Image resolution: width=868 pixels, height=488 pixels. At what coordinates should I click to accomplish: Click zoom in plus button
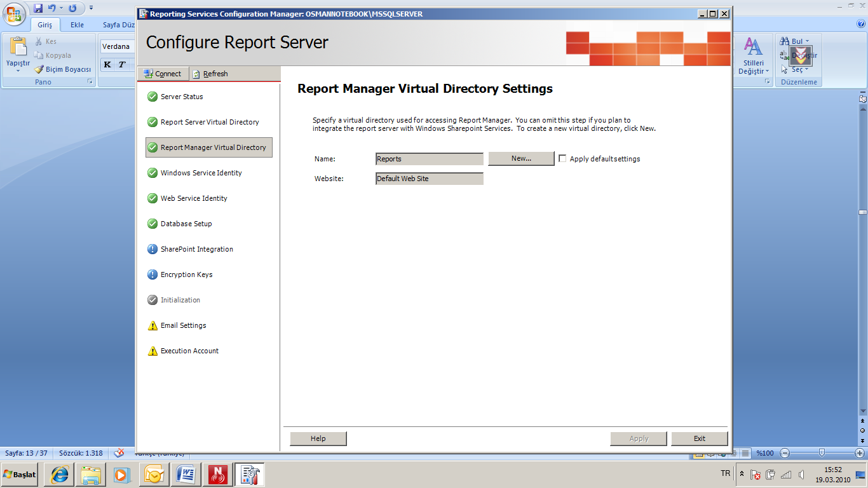(x=859, y=453)
